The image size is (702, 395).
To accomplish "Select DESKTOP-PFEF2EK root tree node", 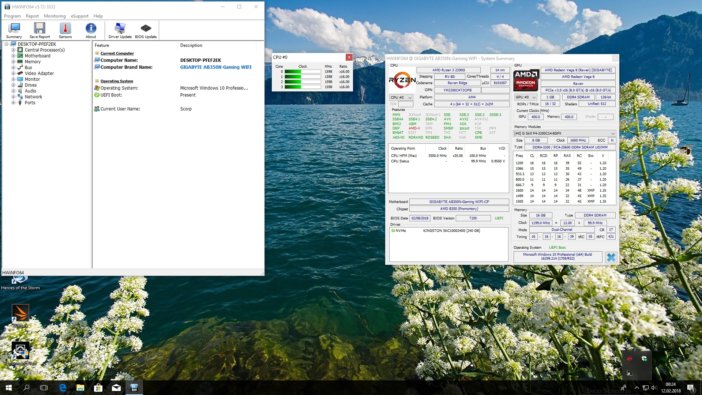I will pyautogui.click(x=37, y=44).
